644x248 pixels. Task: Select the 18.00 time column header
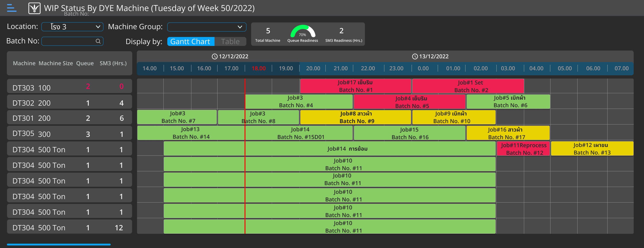click(x=259, y=68)
